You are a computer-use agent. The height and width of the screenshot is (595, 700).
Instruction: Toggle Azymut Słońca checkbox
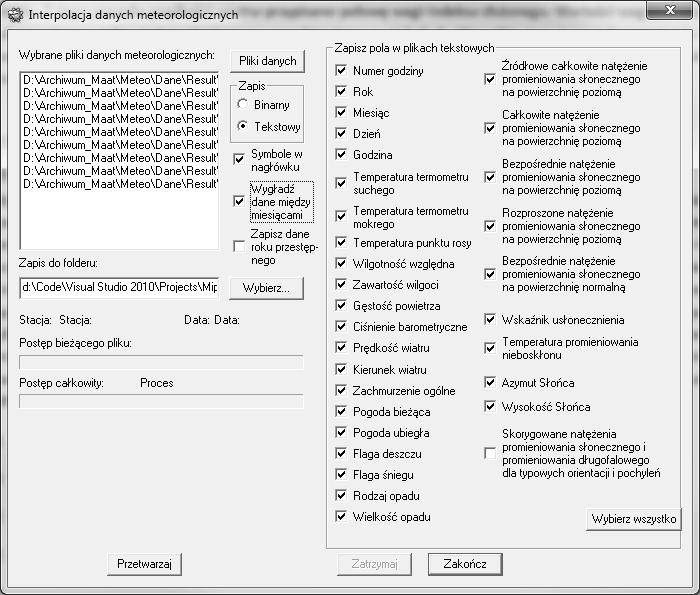click(x=490, y=383)
